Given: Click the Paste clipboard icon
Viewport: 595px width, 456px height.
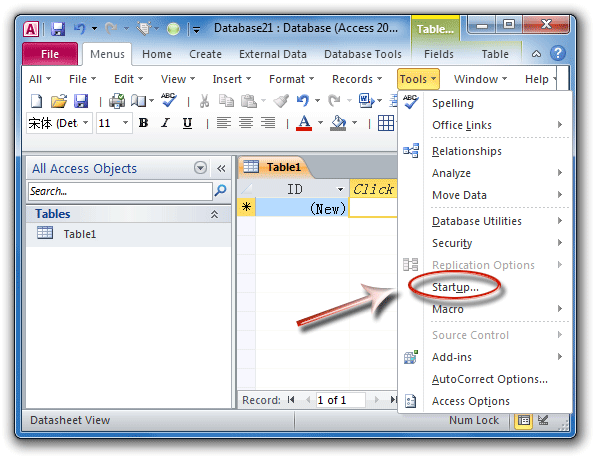Looking at the screenshot, I should [x=249, y=101].
